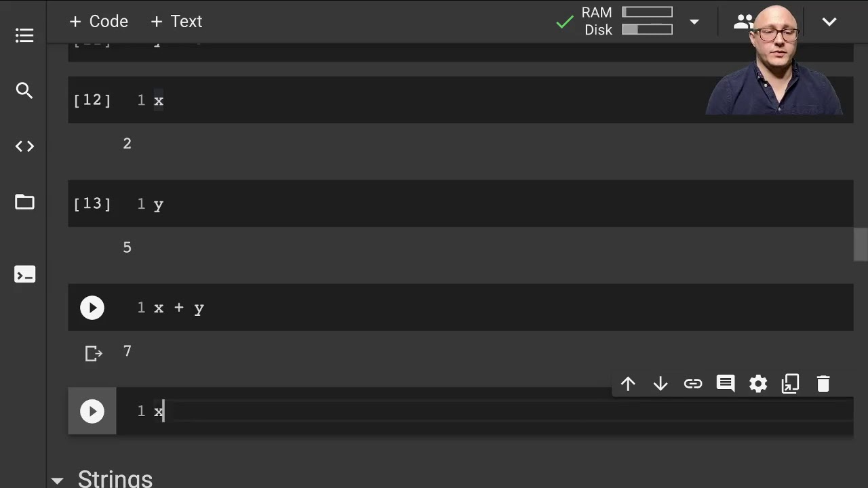Open the table of contents sidebar icon

pyautogui.click(x=24, y=35)
